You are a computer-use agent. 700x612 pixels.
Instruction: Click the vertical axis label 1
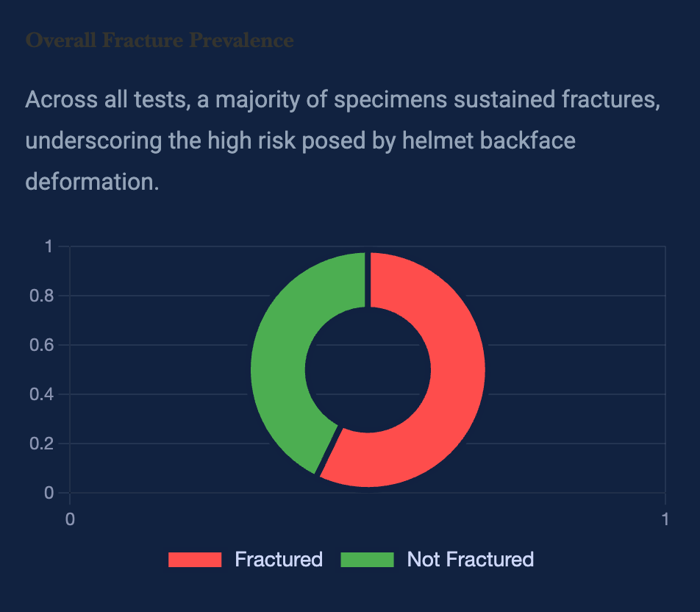[49, 246]
